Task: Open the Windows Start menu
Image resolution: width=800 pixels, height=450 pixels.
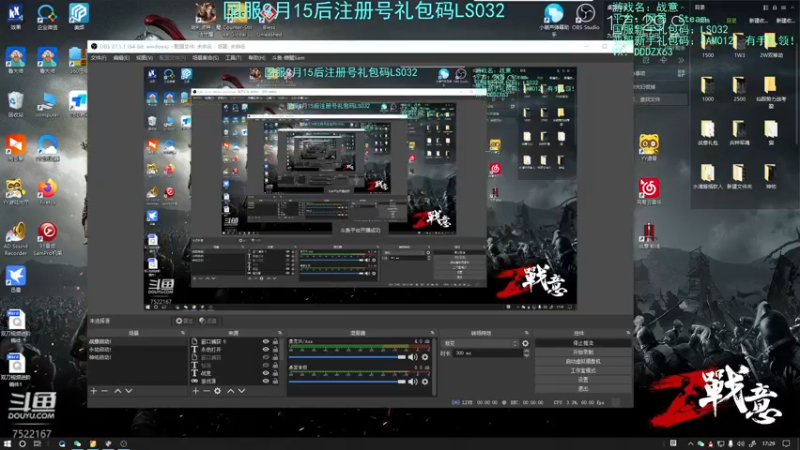Action: pos(7,444)
